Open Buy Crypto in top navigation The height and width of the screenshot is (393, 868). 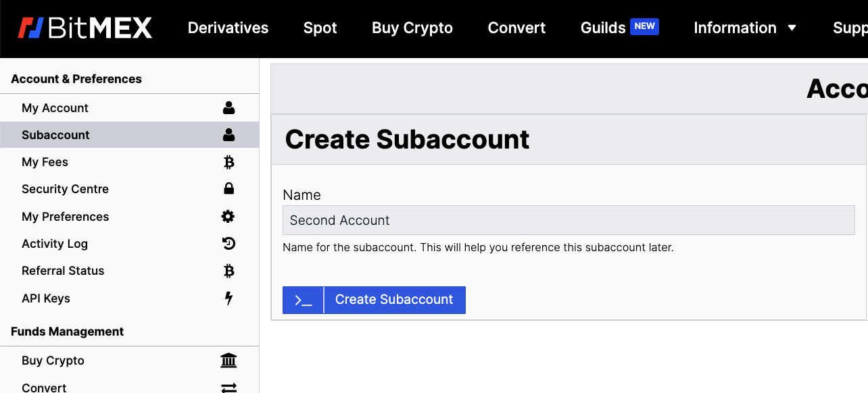(x=412, y=28)
